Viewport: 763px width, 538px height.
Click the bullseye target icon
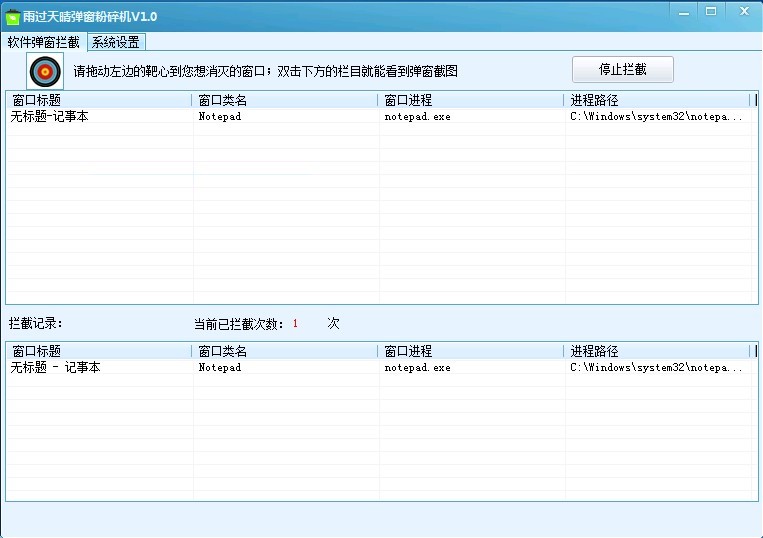click(x=45, y=72)
